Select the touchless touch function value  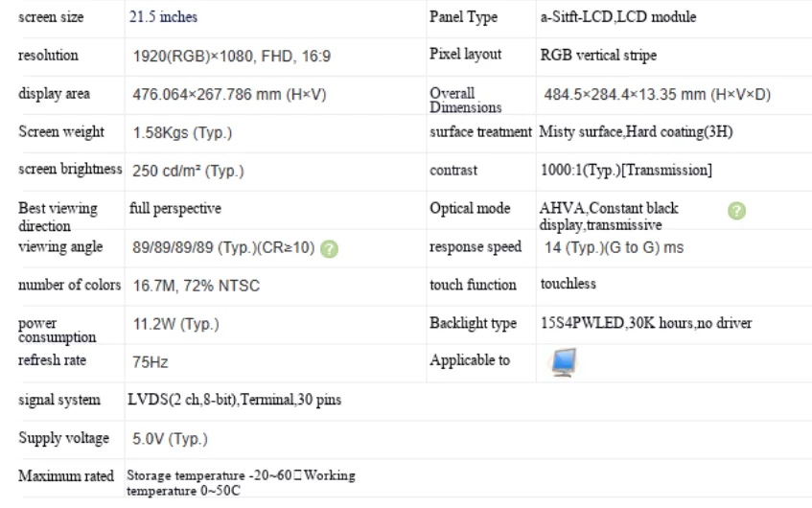click(568, 284)
